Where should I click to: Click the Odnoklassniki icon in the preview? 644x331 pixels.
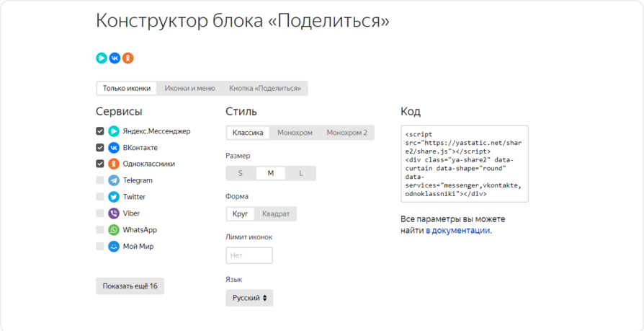[128, 58]
